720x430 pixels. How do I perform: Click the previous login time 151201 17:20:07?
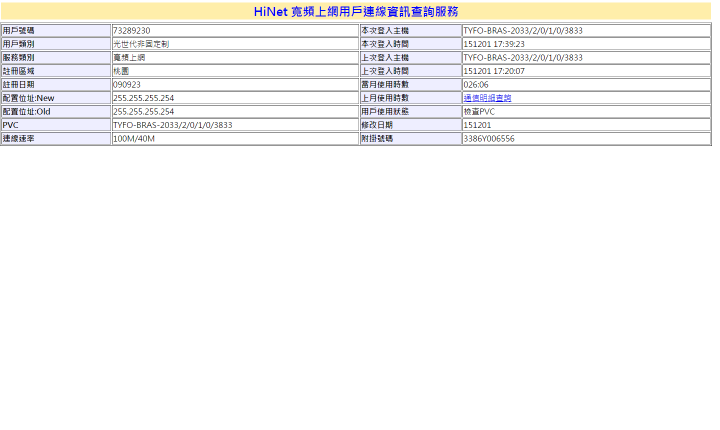tap(494, 71)
